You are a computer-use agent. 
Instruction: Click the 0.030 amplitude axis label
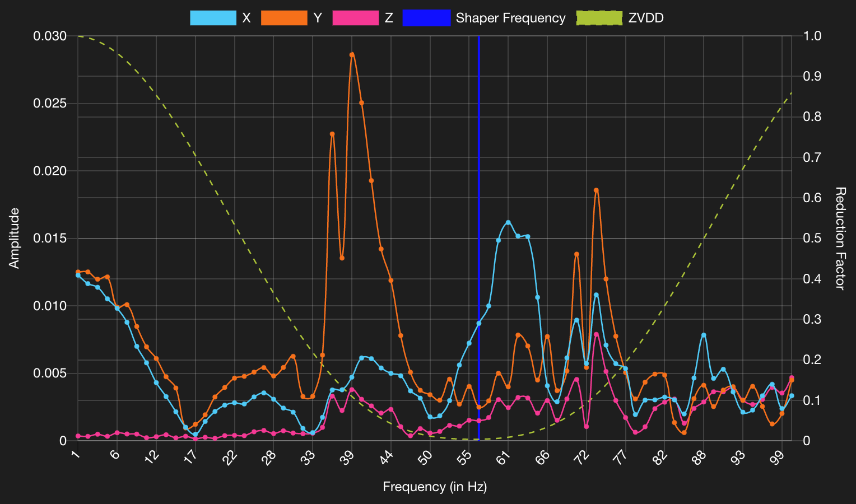pyautogui.click(x=50, y=36)
